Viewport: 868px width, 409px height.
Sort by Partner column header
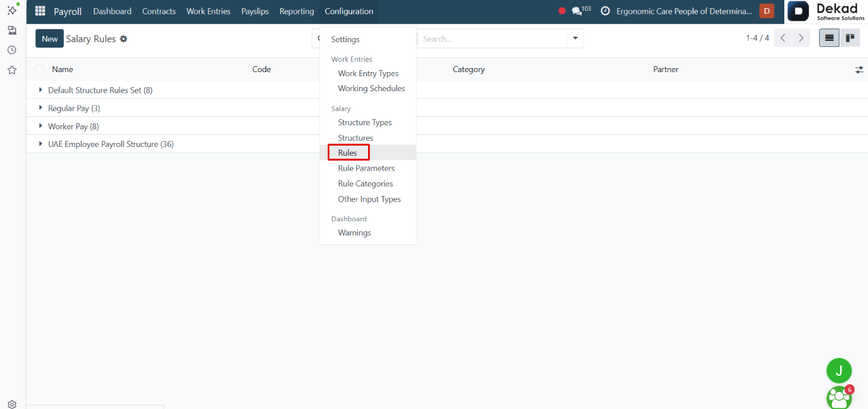[666, 69]
